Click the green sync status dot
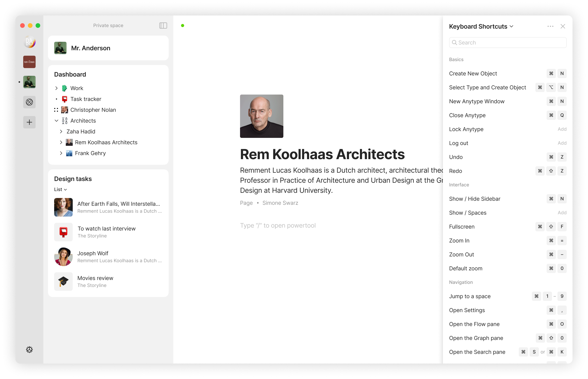Image resolution: width=588 pixels, height=379 pixels. [x=182, y=26]
